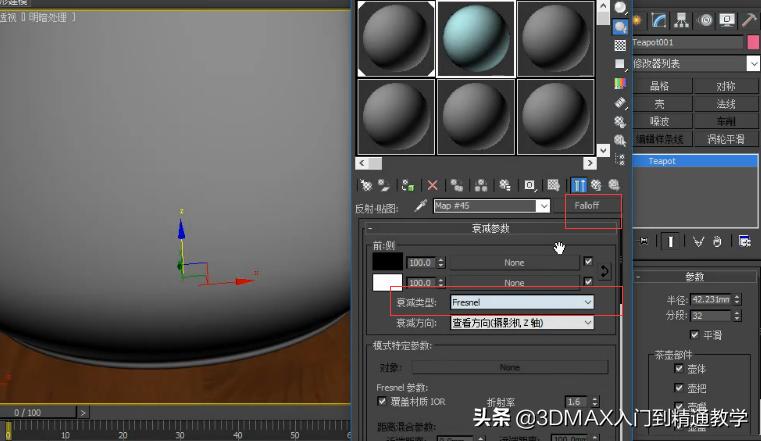Click Go Forward to Sibling icon
This screenshot has width=761, height=441.
pyautogui.click(x=614, y=185)
